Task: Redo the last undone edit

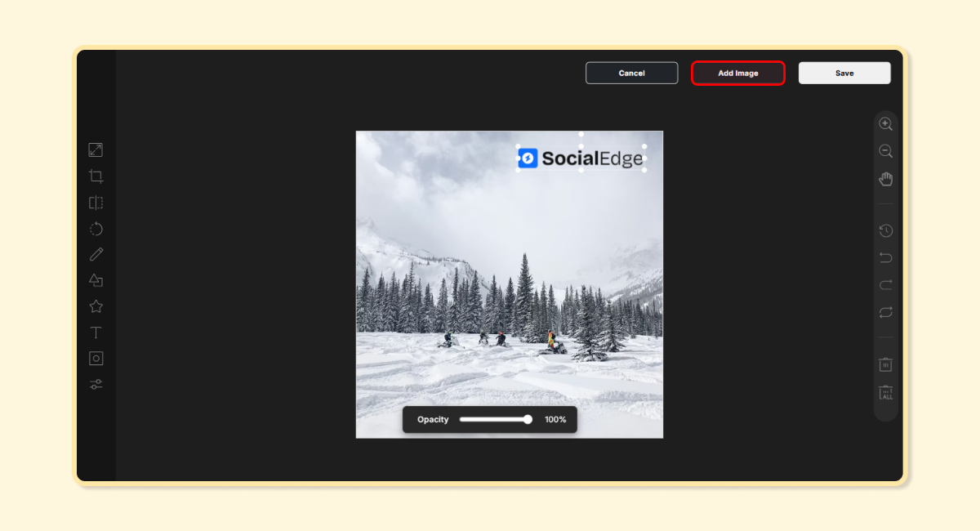Action: point(885,284)
